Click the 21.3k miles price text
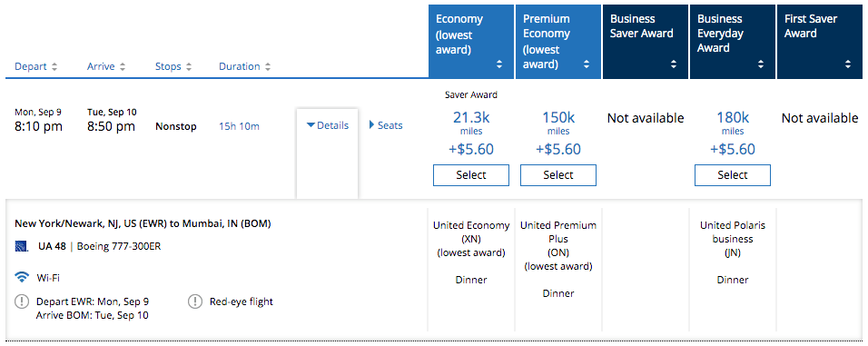This screenshot has width=868, height=346. click(471, 118)
